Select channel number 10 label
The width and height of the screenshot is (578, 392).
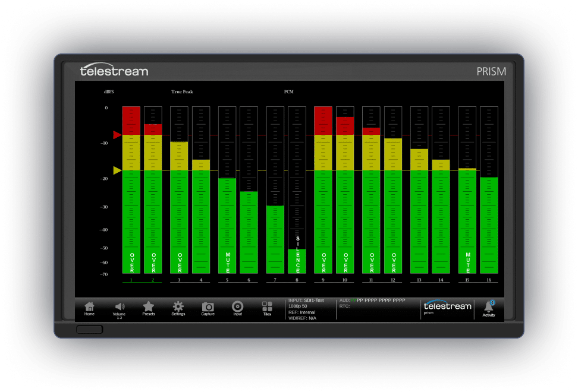tap(345, 280)
